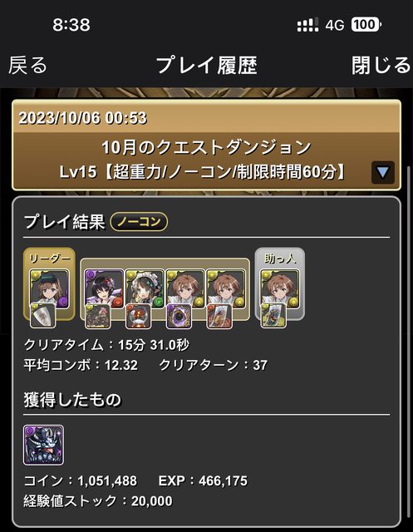Image resolution: width=413 pixels, height=532 pixels.
Task: Select the 10月のクエストダンジョン header
Action: [x=206, y=148]
